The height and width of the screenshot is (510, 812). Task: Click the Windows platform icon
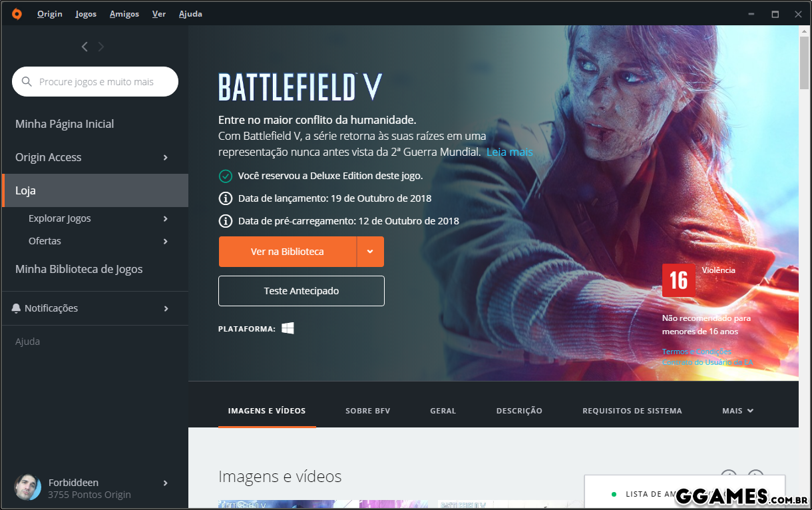point(288,328)
